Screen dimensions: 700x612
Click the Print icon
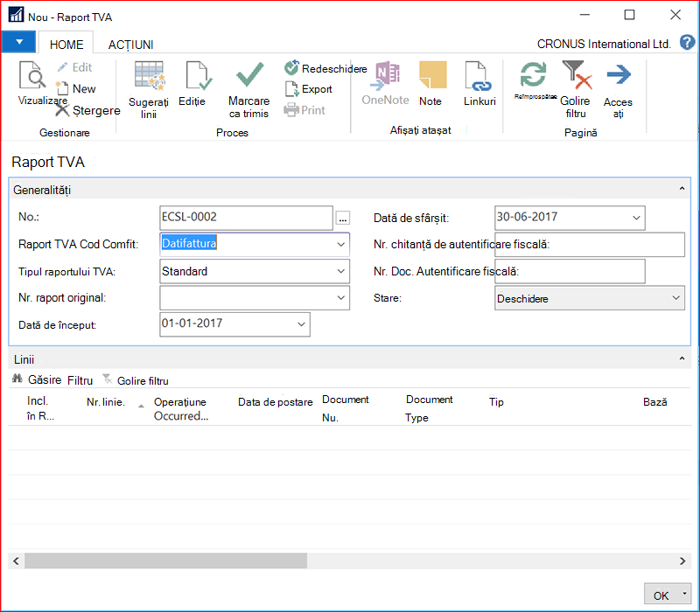[291, 110]
